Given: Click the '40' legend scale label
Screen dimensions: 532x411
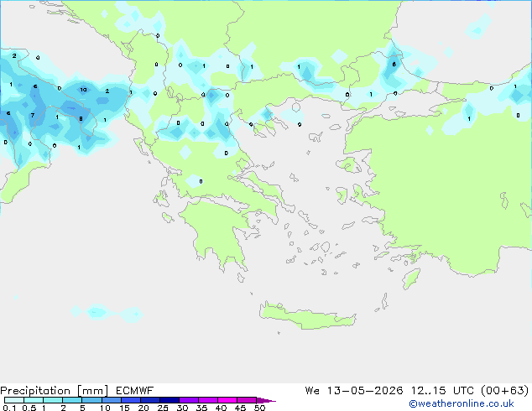Looking at the screenshot, I should [221, 408].
